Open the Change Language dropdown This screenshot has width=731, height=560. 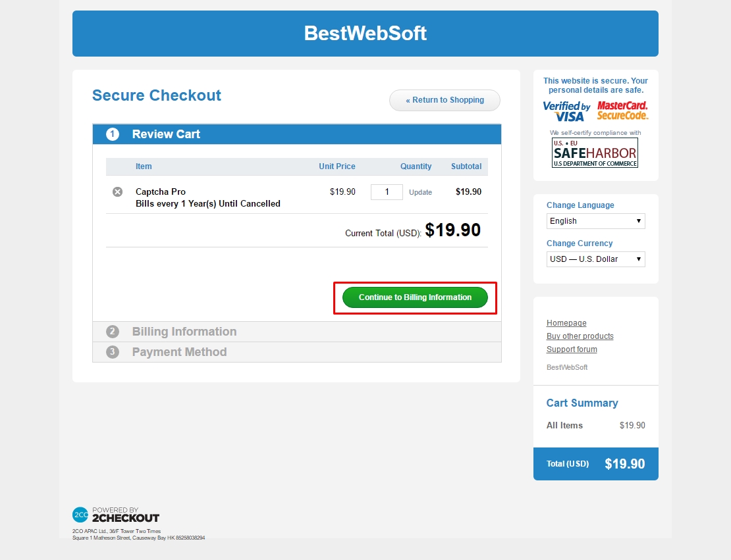[x=595, y=221]
